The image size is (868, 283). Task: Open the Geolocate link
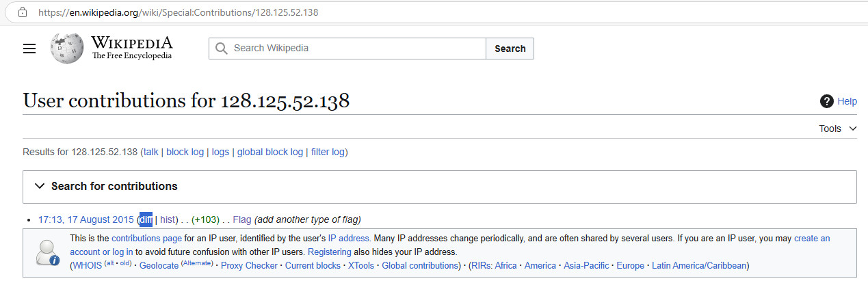(158, 265)
